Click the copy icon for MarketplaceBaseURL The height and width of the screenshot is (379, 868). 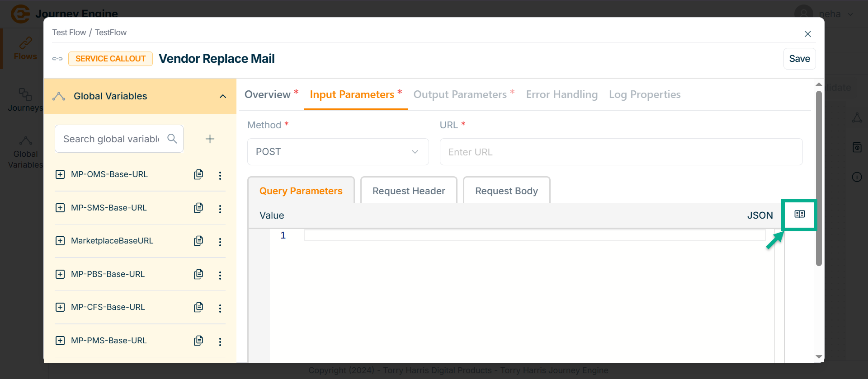(x=198, y=241)
